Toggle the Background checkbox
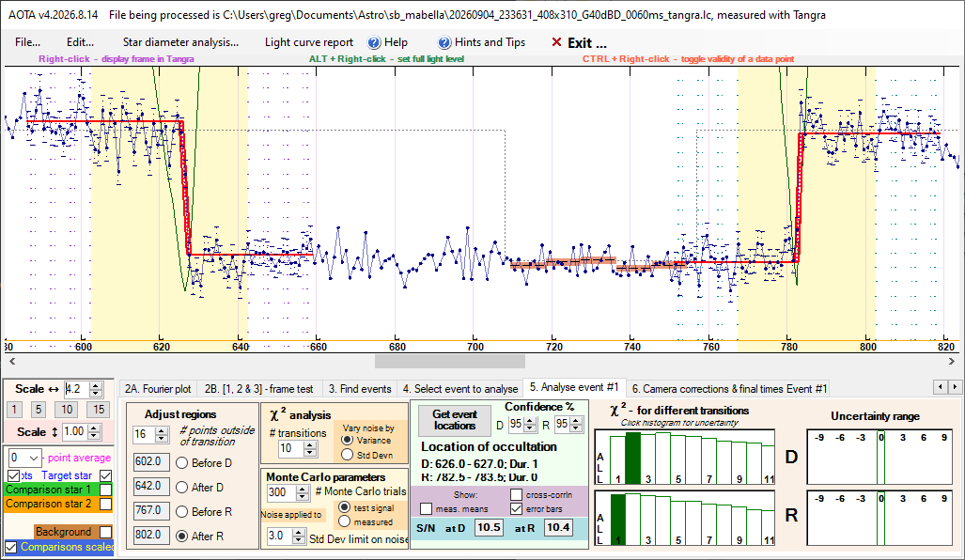Screen dimensions: 965x560 pos(106,532)
